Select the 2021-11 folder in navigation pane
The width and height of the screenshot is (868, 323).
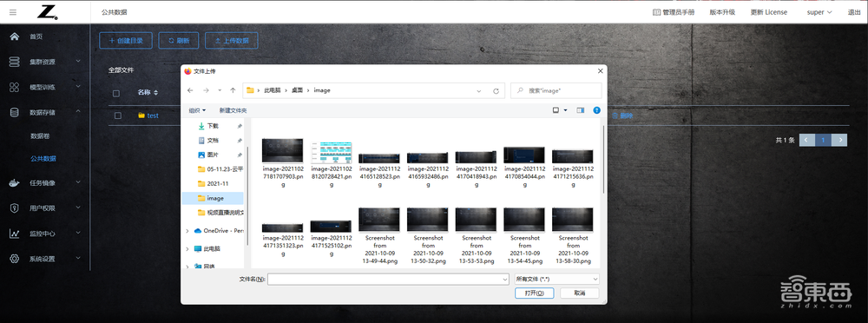[214, 183]
